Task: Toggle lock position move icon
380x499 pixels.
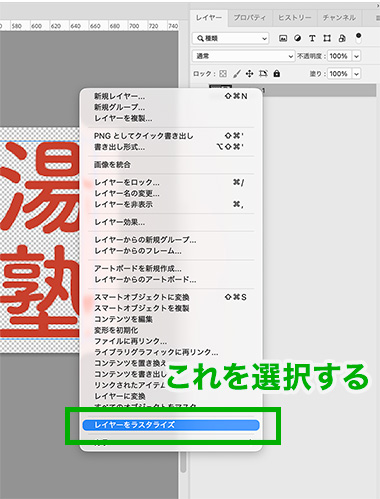Action: click(249, 74)
